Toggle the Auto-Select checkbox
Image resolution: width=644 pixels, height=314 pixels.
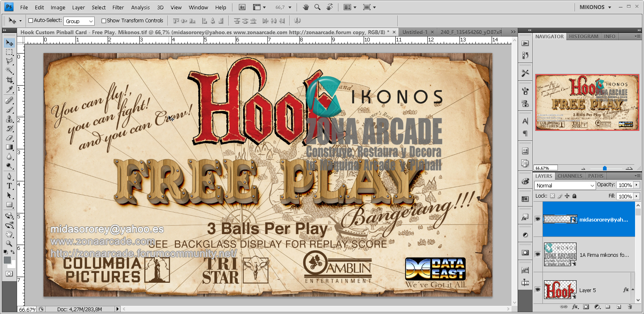click(x=30, y=20)
